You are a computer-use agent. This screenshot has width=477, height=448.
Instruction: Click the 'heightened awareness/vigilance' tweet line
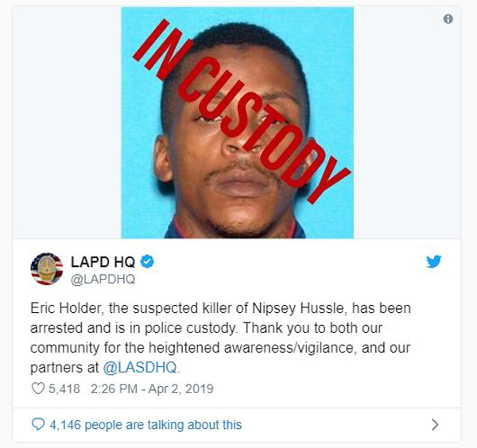[x=251, y=348]
